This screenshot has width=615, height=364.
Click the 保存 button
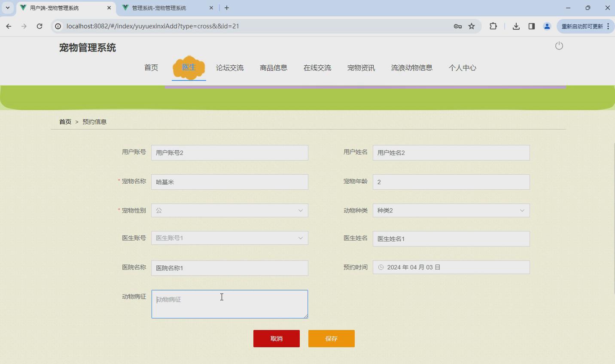click(x=331, y=338)
